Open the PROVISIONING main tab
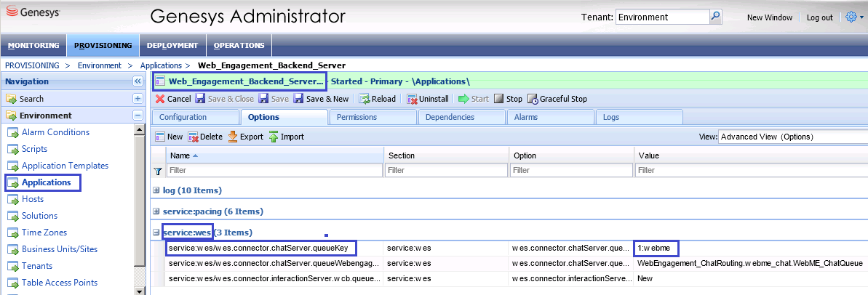Viewport: 868px width, 295px height. tap(103, 45)
